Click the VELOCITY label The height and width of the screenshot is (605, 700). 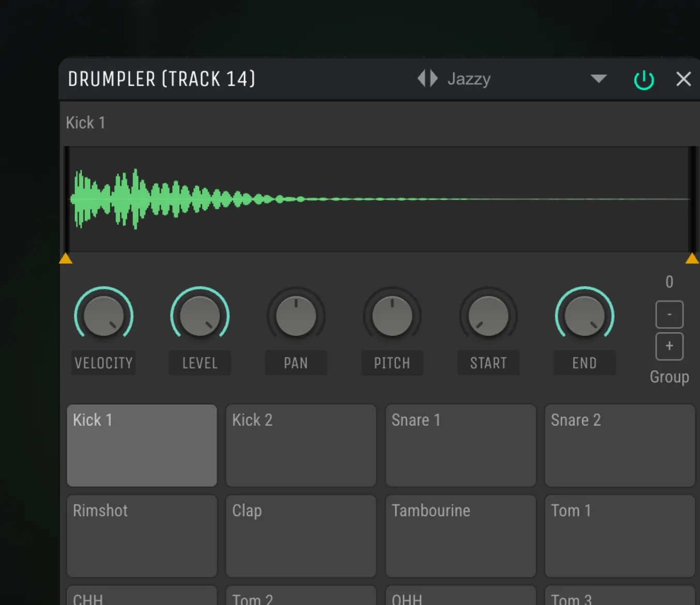click(103, 363)
